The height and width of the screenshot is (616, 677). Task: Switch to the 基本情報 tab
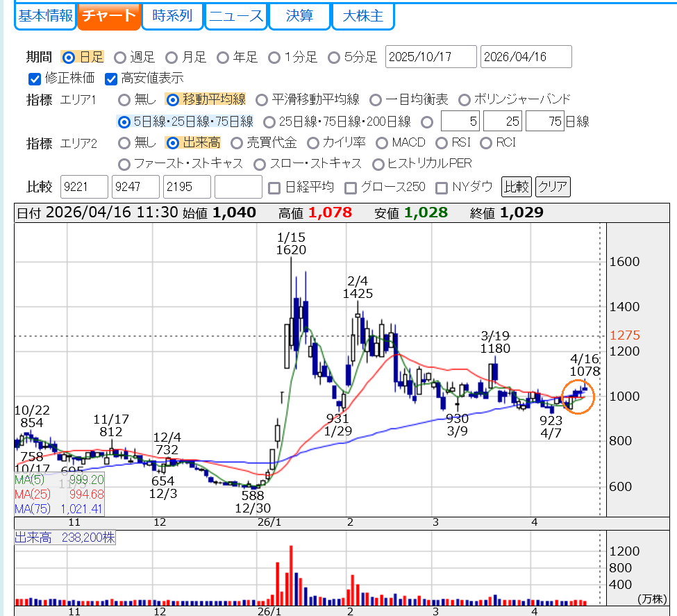pos(45,16)
